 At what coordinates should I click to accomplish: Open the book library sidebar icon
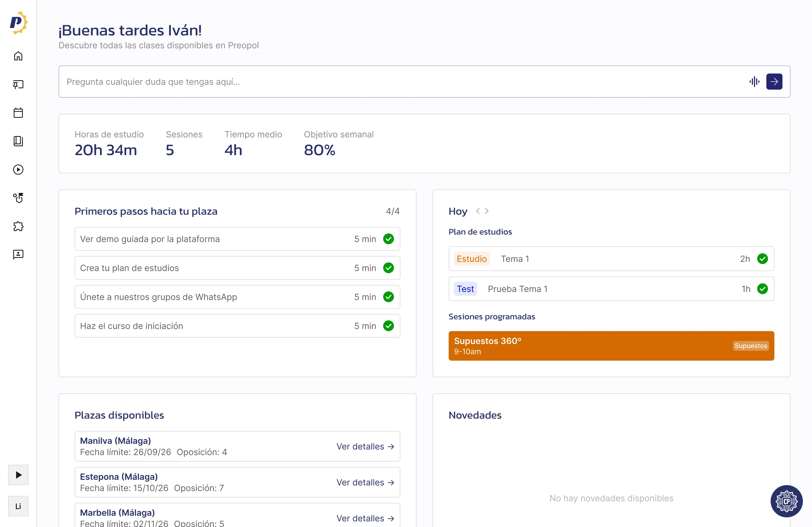18,141
